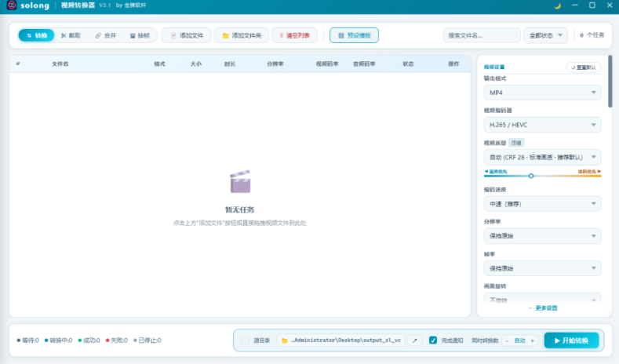Open the 分辨率 保持原始 dropdown

coord(542,235)
